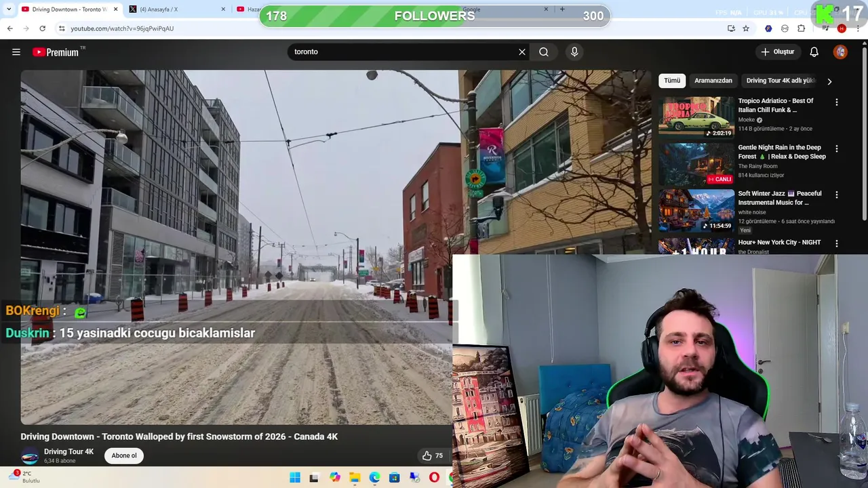View site info icon in address bar
The height and width of the screenshot is (488, 868).
click(x=61, y=28)
